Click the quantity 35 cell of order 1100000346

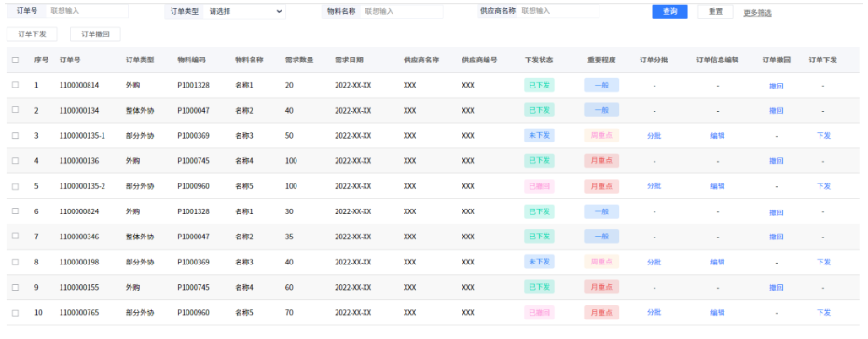point(289,237)
